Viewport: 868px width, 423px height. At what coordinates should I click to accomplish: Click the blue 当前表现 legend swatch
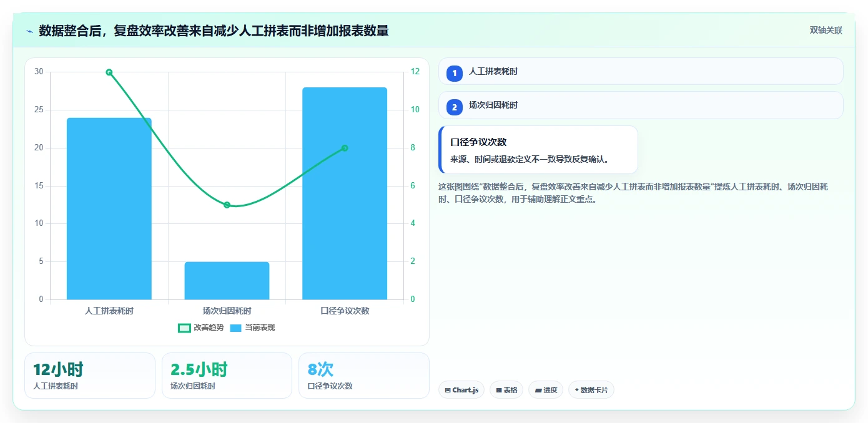click(x=235, y=328)
